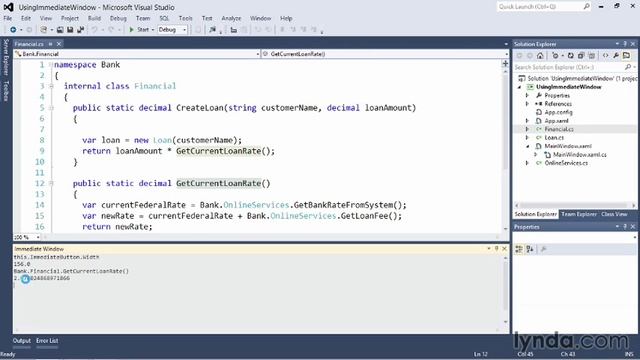Collapse the UsingImmediateWindow project node
Viewport: 640px width, 360px height.
[520, 87]
